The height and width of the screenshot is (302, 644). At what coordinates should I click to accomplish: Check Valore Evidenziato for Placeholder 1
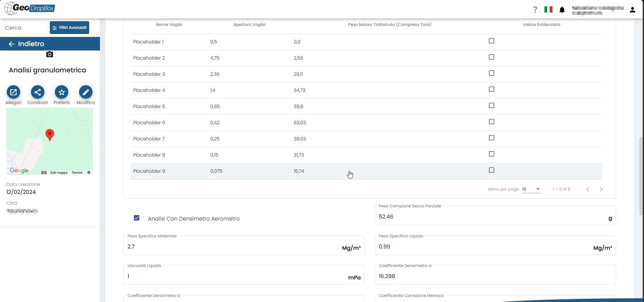492,41
